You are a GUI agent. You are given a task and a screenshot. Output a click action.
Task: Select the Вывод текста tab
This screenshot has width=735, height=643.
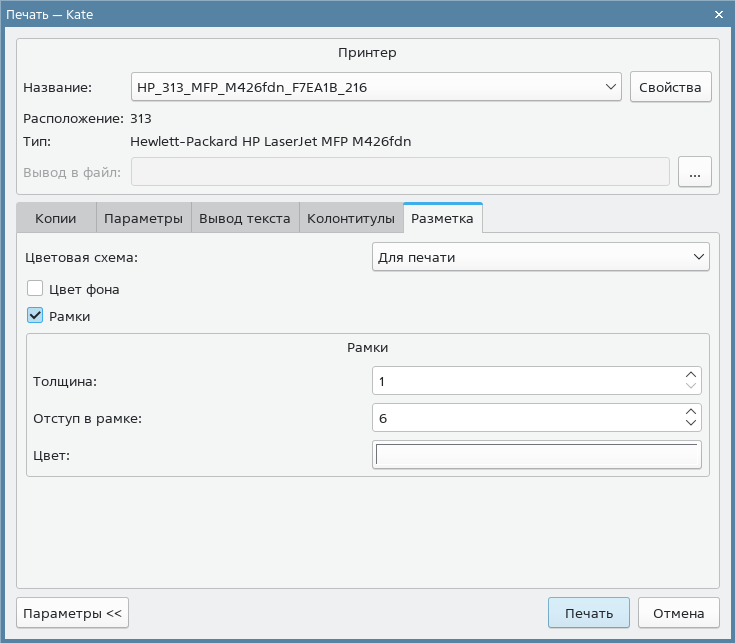tap(245, 218)
